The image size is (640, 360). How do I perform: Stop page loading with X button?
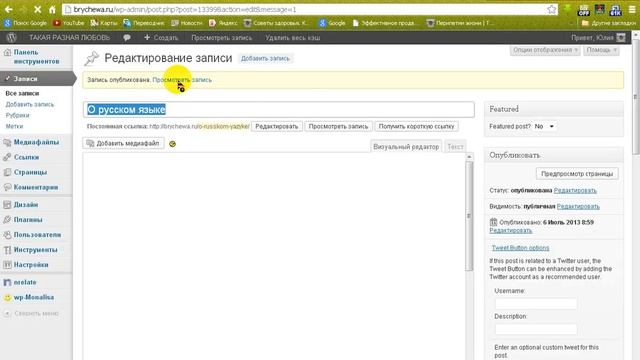(37, 9)
